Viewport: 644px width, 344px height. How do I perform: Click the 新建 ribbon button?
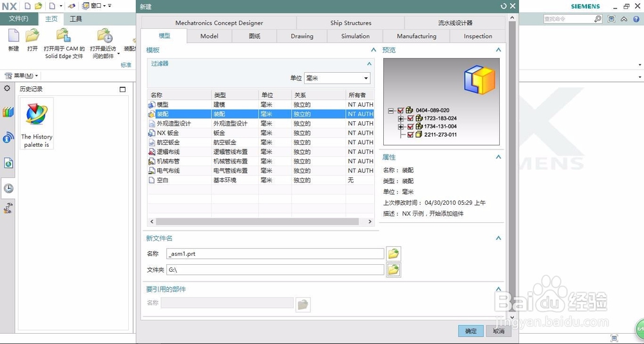[x=14, y=41]
